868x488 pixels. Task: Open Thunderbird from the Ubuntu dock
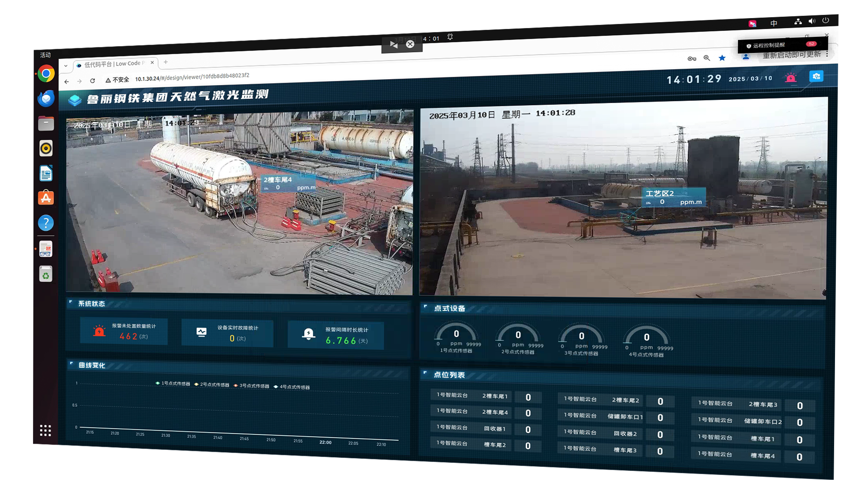[x=46, y=99]
